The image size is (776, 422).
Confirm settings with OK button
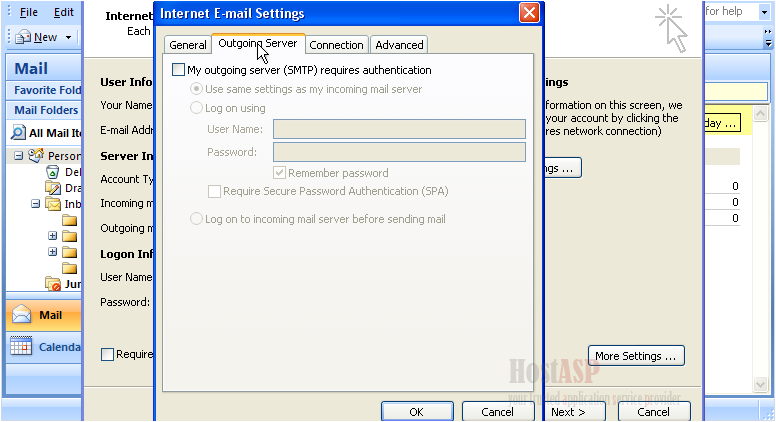(417, 412)
